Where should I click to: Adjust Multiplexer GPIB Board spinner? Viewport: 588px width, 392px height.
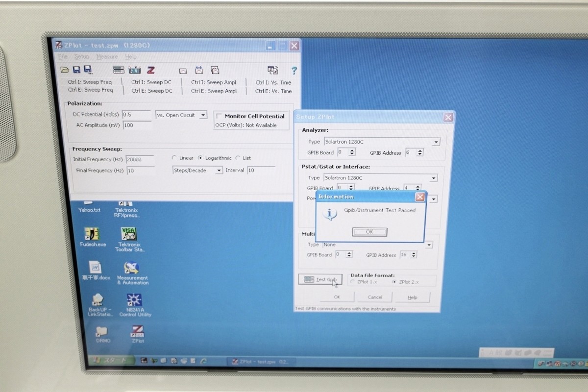coord(349,254)
